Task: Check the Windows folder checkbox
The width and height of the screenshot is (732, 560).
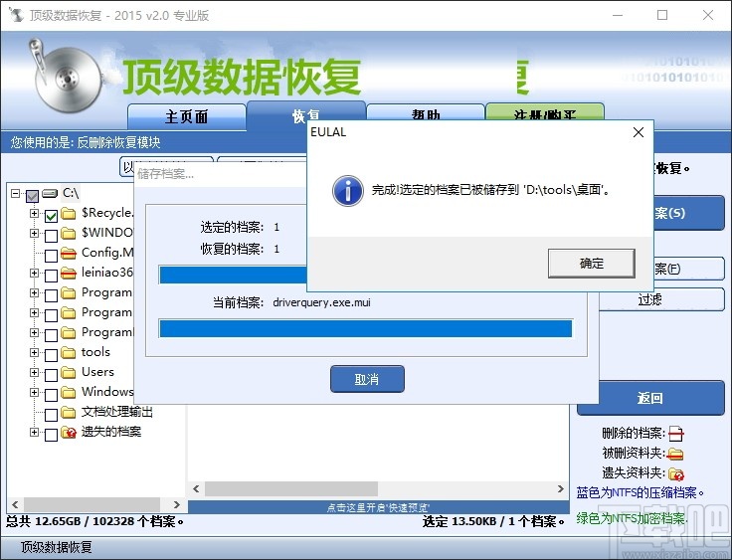Action: (51, 395)
